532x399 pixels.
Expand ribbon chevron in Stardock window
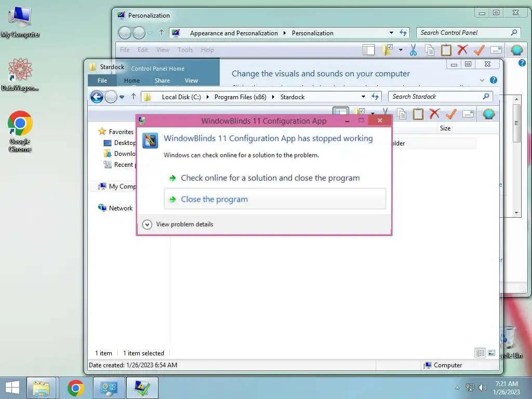[482, 81]
